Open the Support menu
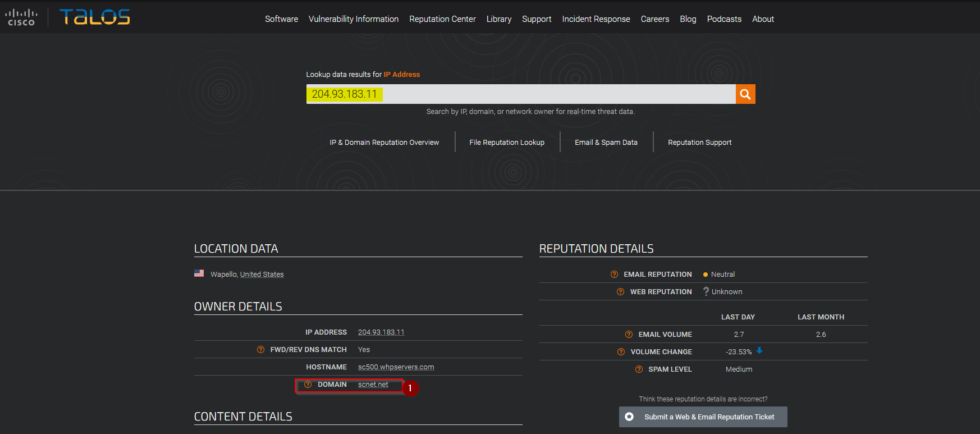This screenshot has height=434, width=980. point(537,19)
